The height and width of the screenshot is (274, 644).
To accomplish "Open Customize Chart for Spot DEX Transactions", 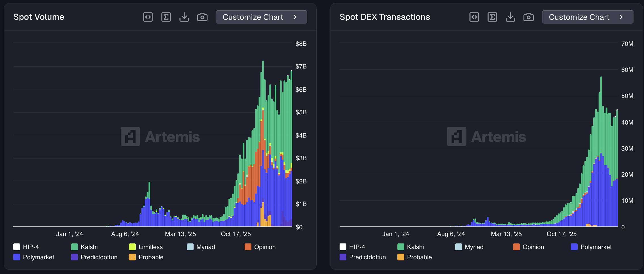I will click(x=588, y=17).
